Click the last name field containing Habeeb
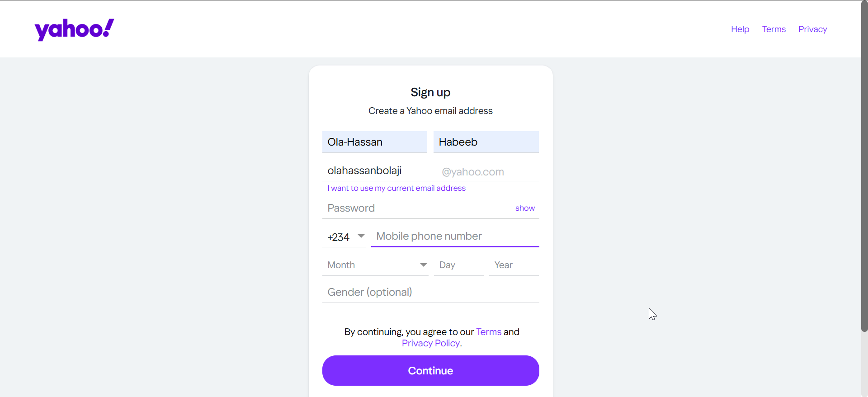Viewport: 868px width, 397px height. 486,142
